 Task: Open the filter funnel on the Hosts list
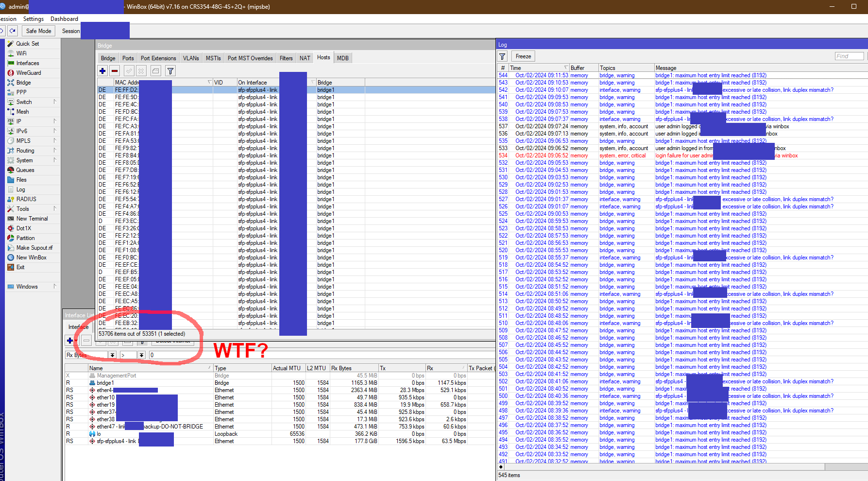(170, 71)
